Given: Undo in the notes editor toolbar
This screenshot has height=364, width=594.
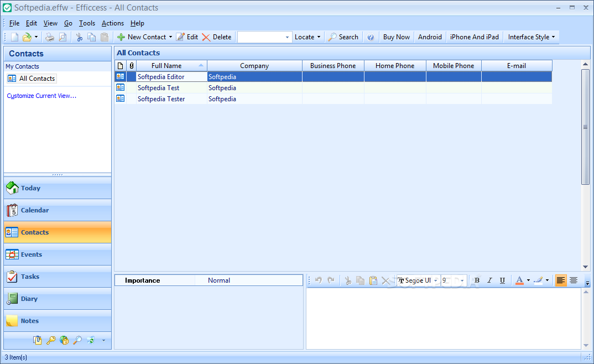Looking at the screenshot, I should click(x=319, y=280).
